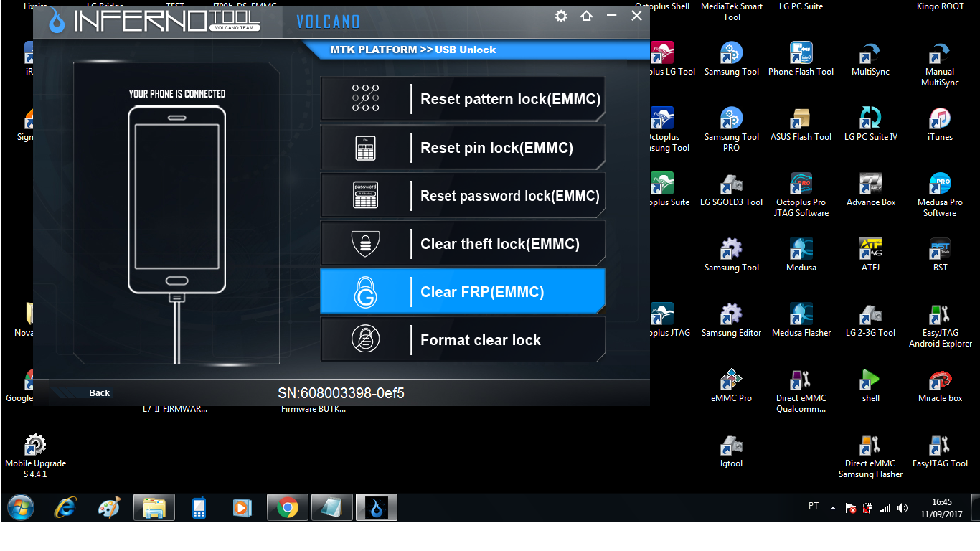Open the Medusa desktop shortcut
The width and height of the screenshot is (980, 551).
click(x=801, y=254)
